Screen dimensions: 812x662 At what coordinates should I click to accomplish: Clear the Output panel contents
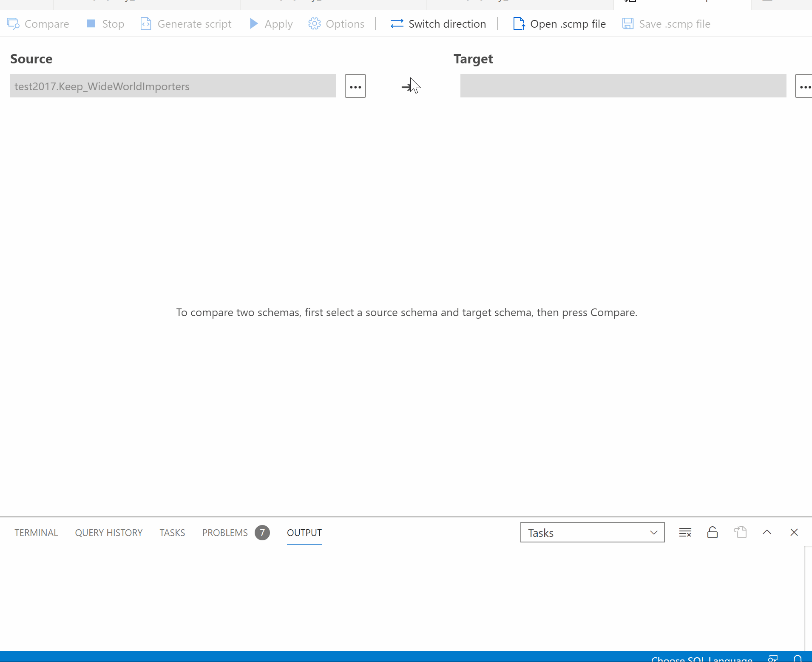point(684,532)
